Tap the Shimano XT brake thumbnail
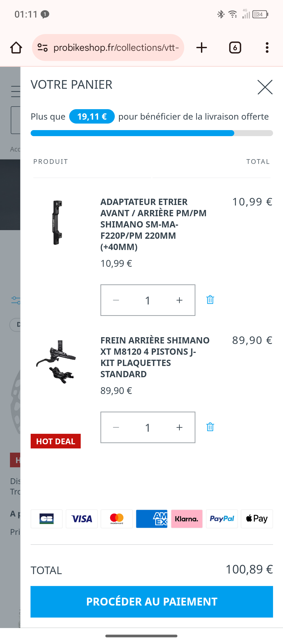This screenshot has width=283, height=644. pyautogui.click(x=56, y=362)
